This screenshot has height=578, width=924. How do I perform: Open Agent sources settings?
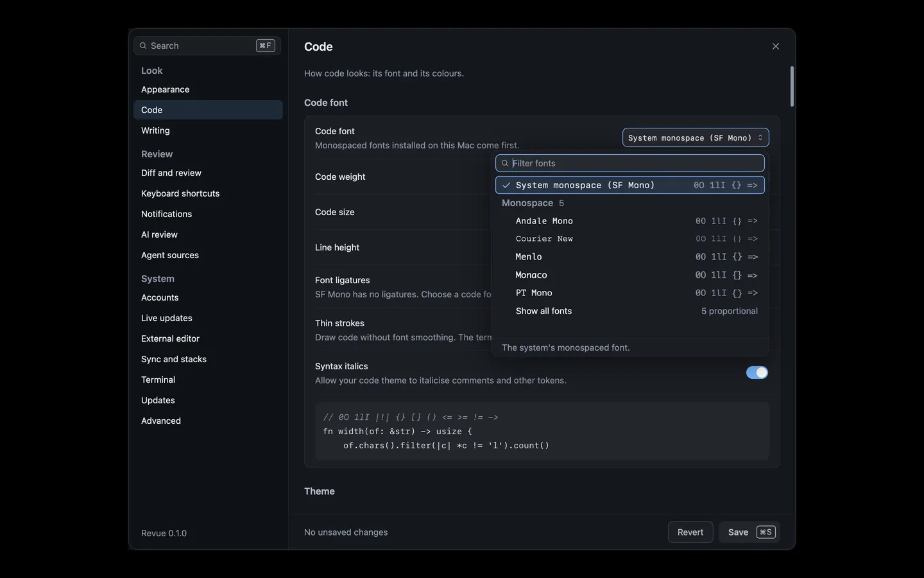tap(208, 255)
